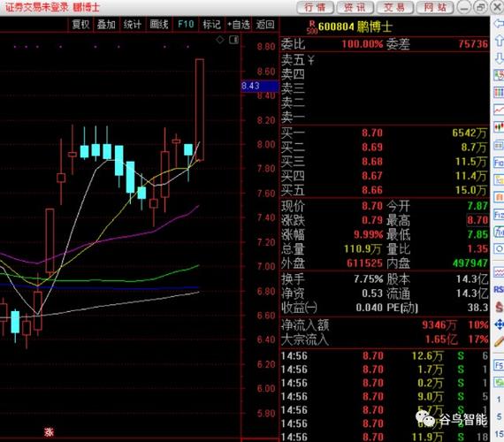Viewport: 504px width, 442px height.
Task: Click the stock title 600804 鹏博士
Action: click(x=355, y=27)
